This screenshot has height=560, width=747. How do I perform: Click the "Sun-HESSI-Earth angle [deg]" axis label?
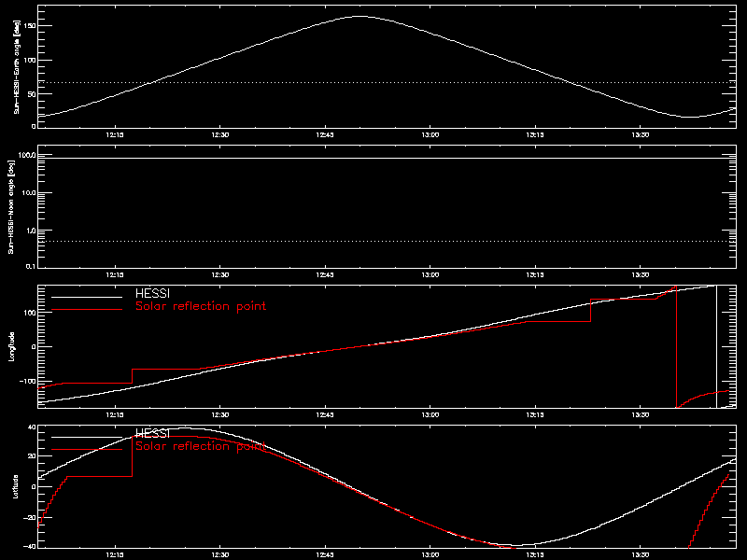pyautogui.click(x=17, y=66)
